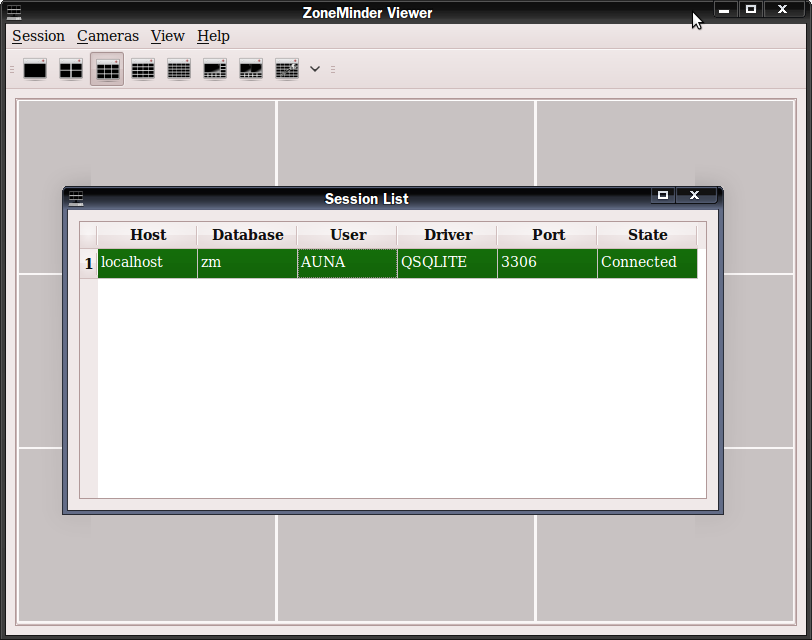
Task: Open the Session menu
Action: [x=38, y=36]
